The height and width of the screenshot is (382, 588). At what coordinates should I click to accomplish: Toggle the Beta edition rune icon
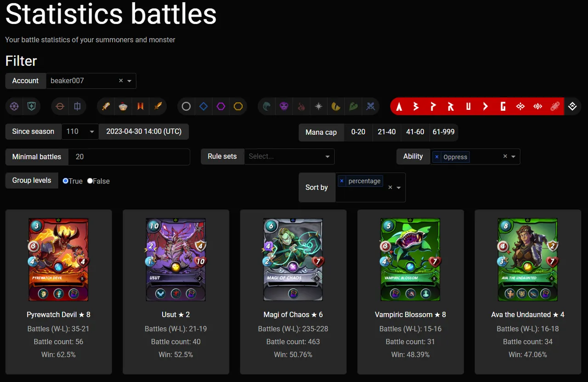416,107
